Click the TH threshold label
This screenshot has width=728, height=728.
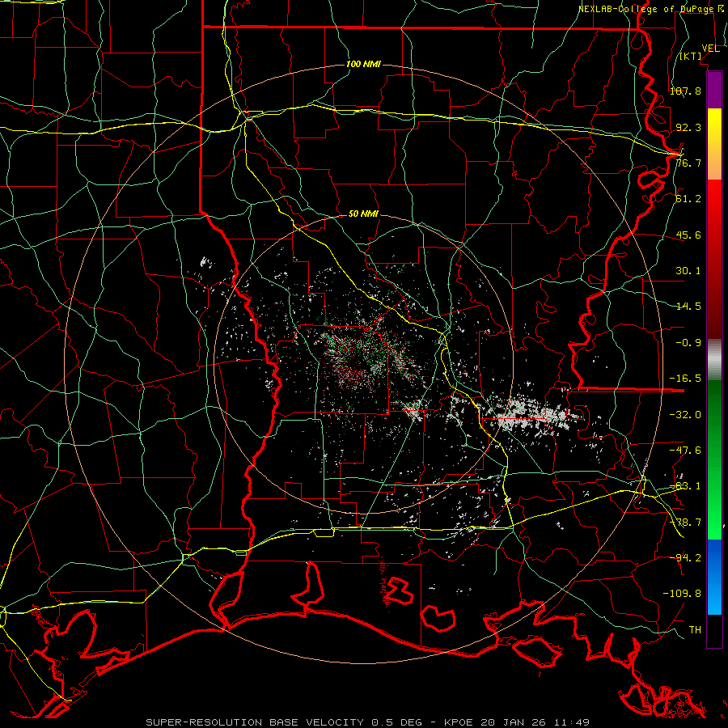(695, 630)
